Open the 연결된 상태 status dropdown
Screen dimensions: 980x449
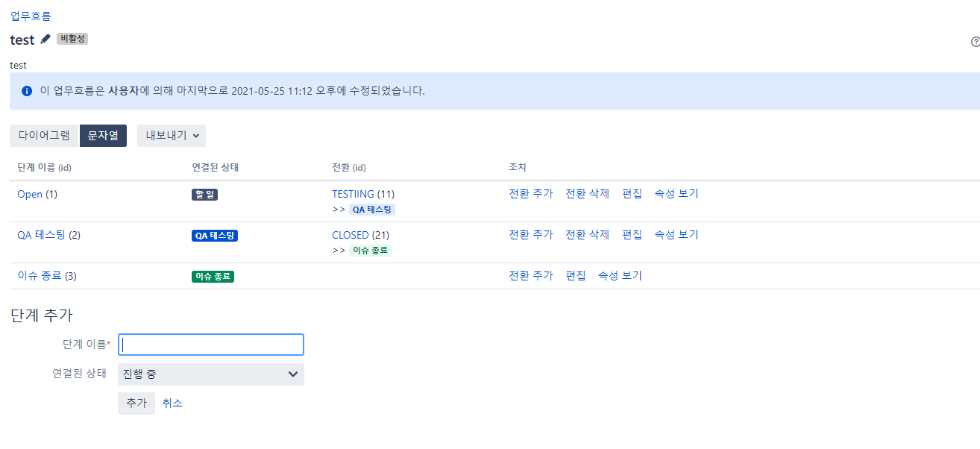pyautogui.click(x=210, y=374)
